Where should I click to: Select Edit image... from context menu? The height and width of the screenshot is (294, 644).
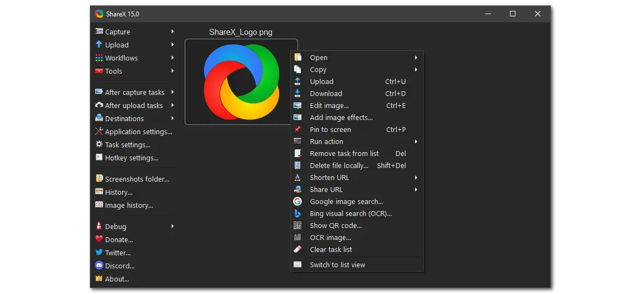329,106
